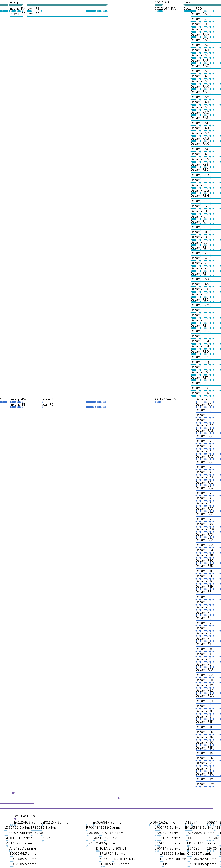Select the Dscam-PBH protein label
221x868 pixels.
[204, 586]
